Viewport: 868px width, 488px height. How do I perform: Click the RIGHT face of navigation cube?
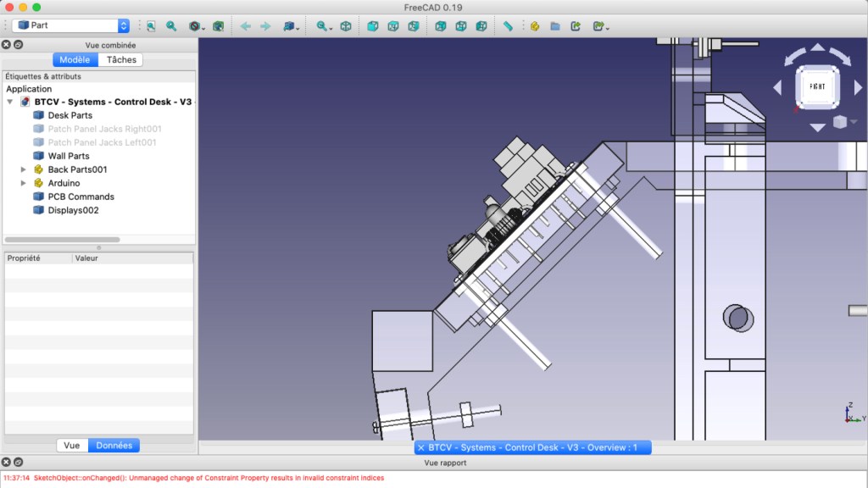pyautogui.click(x=817, y=86)
